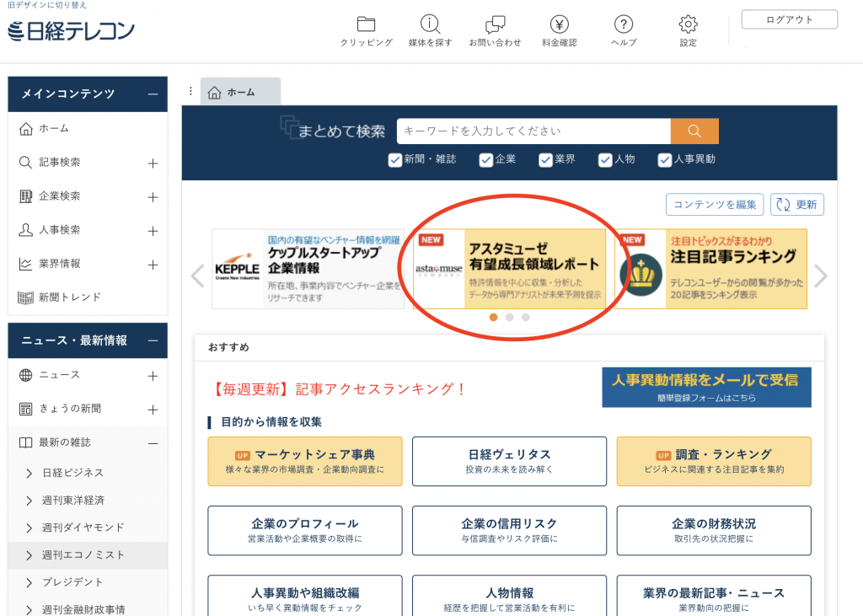Click building icon next to 企業検索
This screenshot has height=616, width=863.
[25, 196]
